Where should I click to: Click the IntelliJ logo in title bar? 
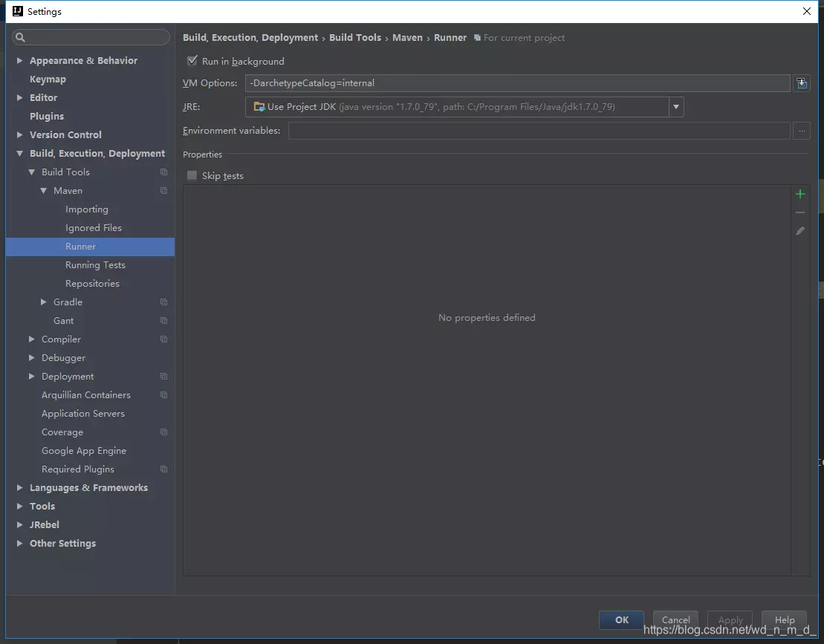pyautogui.click(x=17, y=11)
